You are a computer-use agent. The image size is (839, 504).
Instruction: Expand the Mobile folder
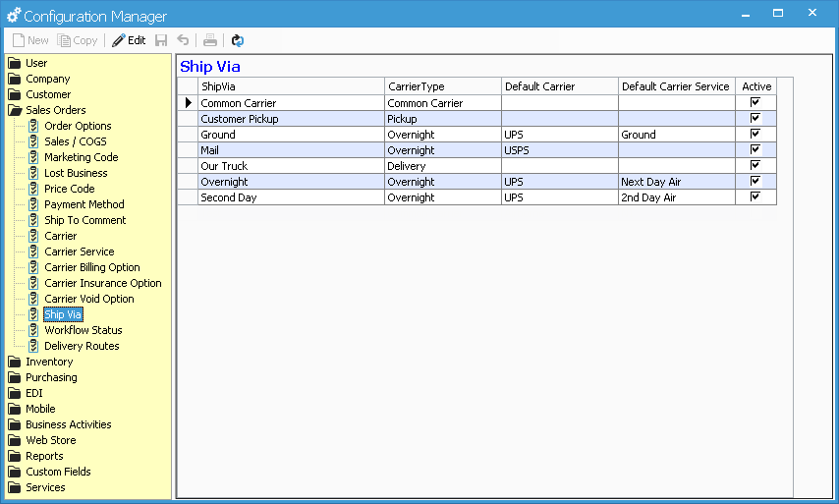31,409
